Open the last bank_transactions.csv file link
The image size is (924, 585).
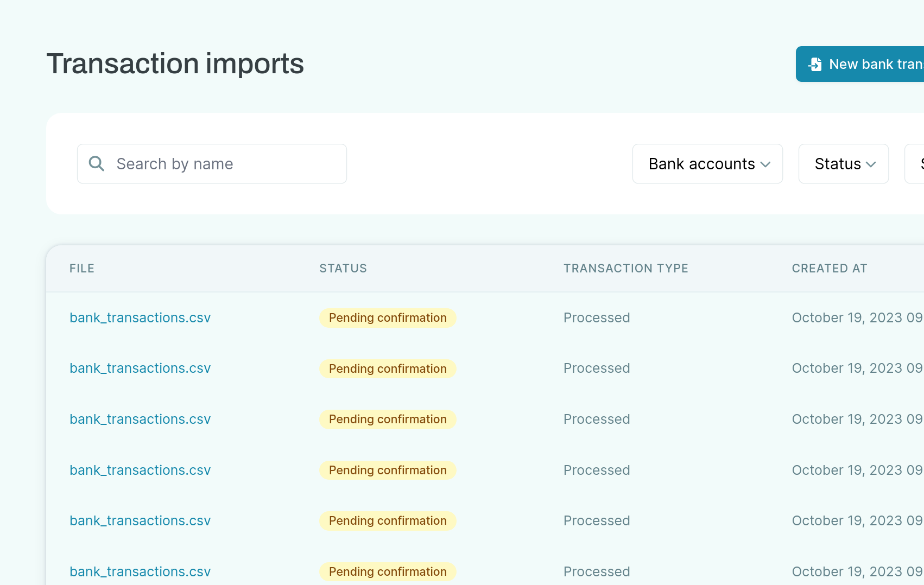coord(140,571)
